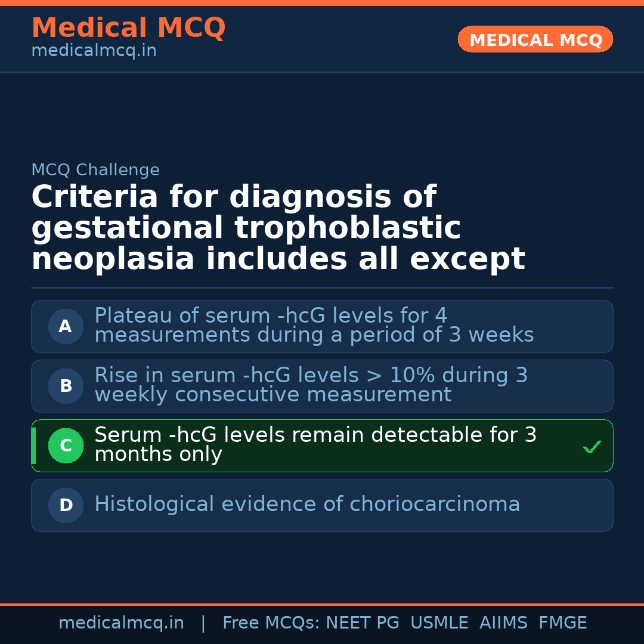Viewport: 644px width, 644px height.
Task: Click the gestational trophoblastic neoplasia question heading
Action: [278, 228]
